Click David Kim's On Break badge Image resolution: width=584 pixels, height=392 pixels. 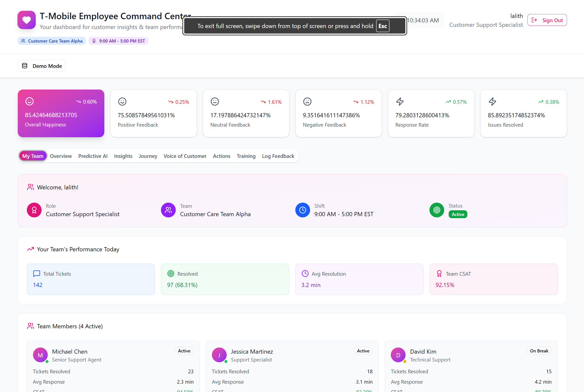(x=539, y=351)
